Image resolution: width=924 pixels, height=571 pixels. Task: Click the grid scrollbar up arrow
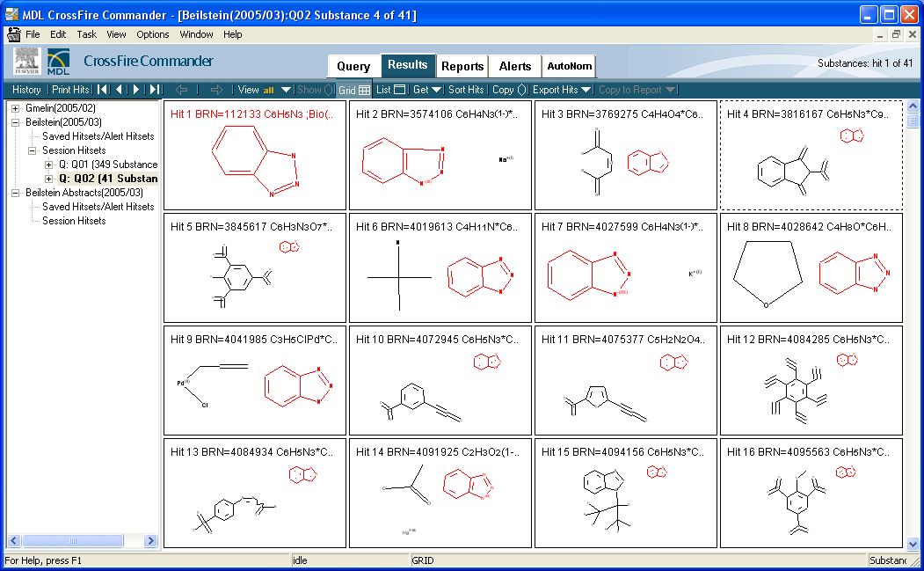913,106
